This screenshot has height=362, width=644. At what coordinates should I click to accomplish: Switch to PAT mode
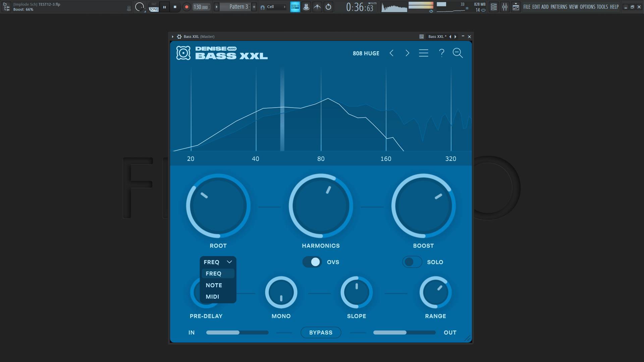(x=154, y=4)
